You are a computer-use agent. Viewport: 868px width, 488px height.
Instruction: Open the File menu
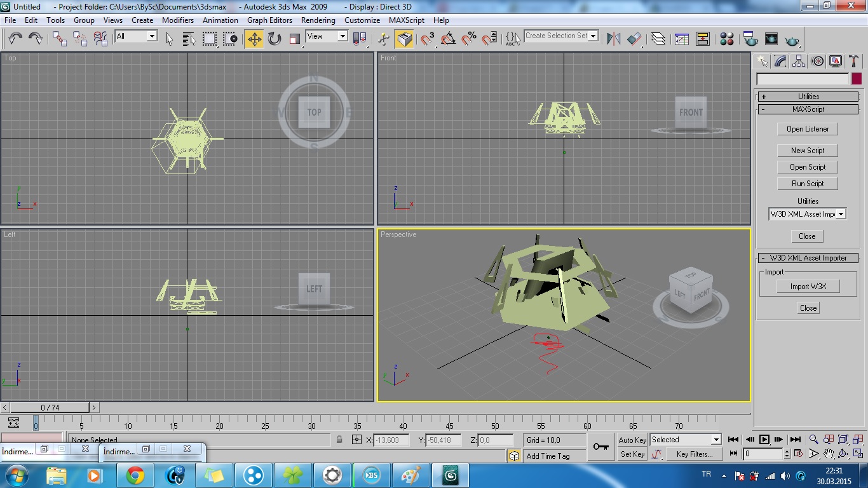point(10,20)
